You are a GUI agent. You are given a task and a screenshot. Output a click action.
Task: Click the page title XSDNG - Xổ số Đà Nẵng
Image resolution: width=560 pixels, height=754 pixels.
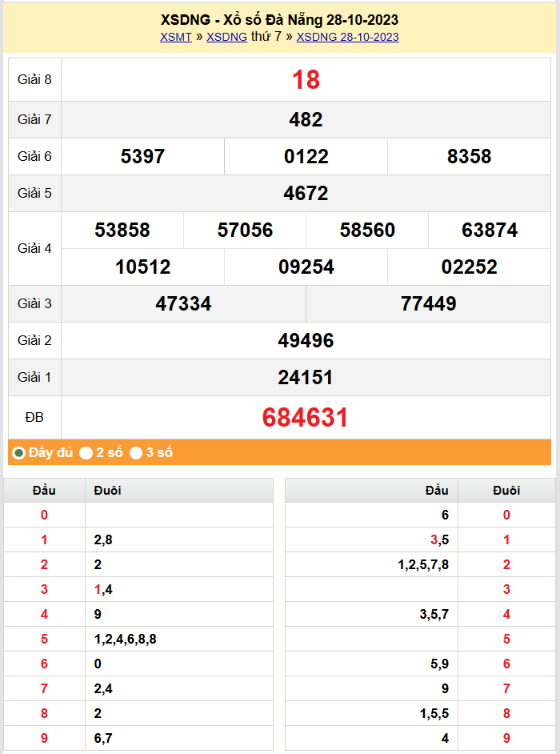(279, 20)
